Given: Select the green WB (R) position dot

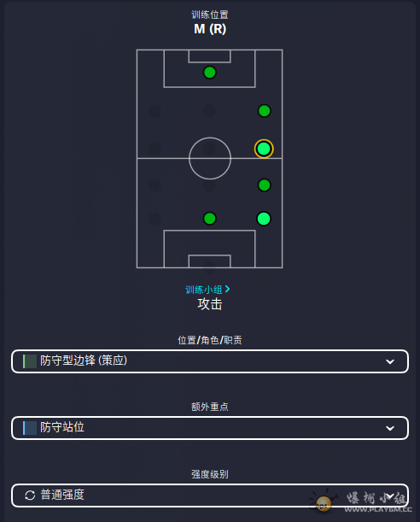Looking at the screenshot, I should pyautogui.click(x=265, y=185).
